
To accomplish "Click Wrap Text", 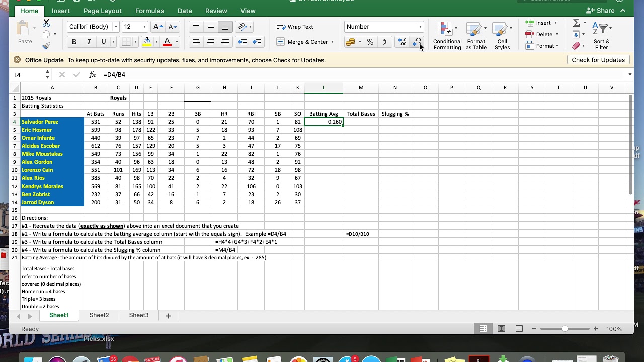I will click(x=295, y=27).
